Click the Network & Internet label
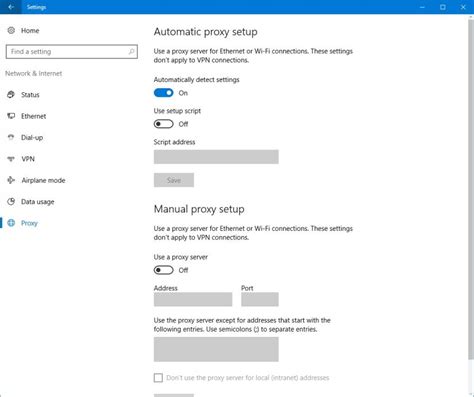 click(34, 73)
